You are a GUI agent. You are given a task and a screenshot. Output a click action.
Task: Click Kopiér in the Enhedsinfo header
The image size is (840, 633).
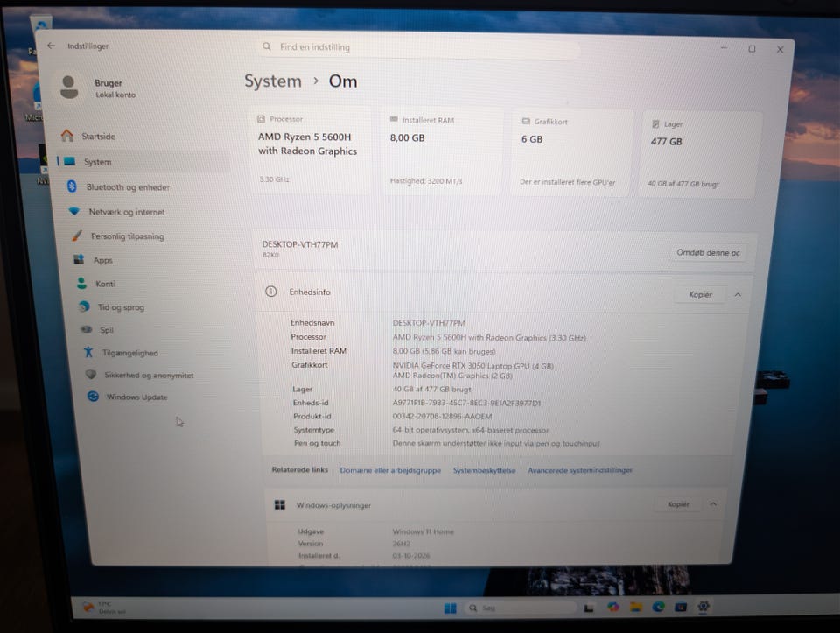(x=700, y=294)
